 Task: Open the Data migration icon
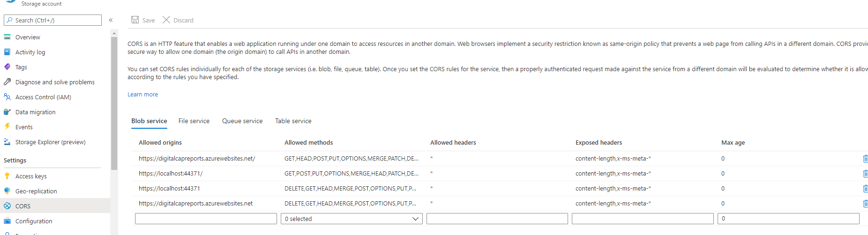point(7,112)
